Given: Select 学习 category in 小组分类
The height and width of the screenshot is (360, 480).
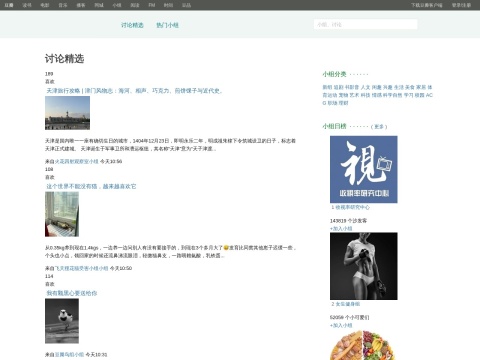Looking at the screenshot, I should click(x=409, y=95).
